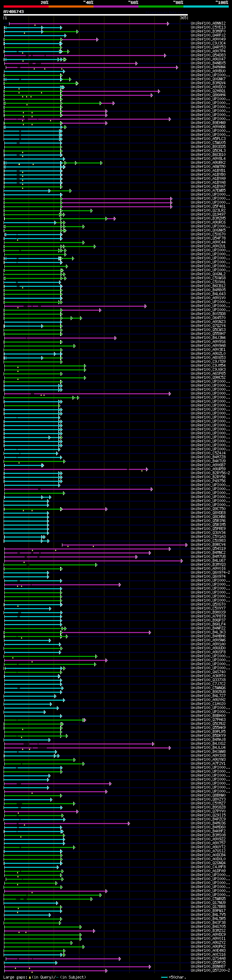
Task: Select hit UniRef100_B9EHN9
Action: (208, 123)
